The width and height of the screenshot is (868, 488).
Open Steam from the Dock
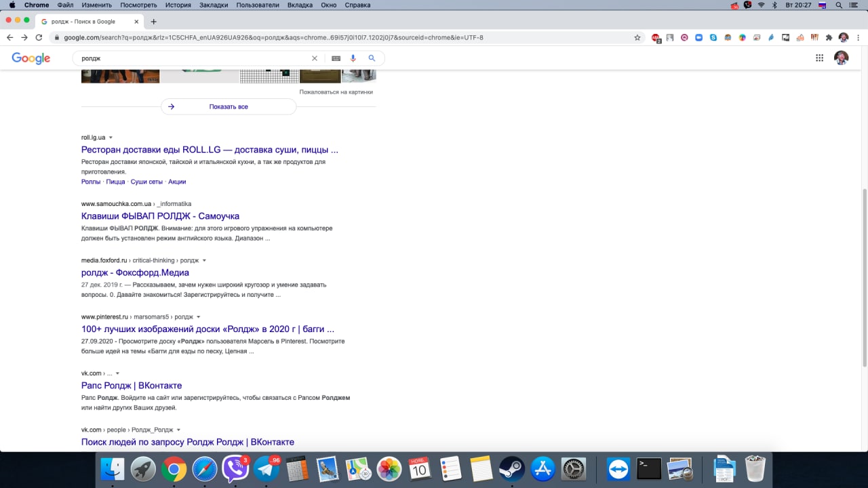point(512,469)
